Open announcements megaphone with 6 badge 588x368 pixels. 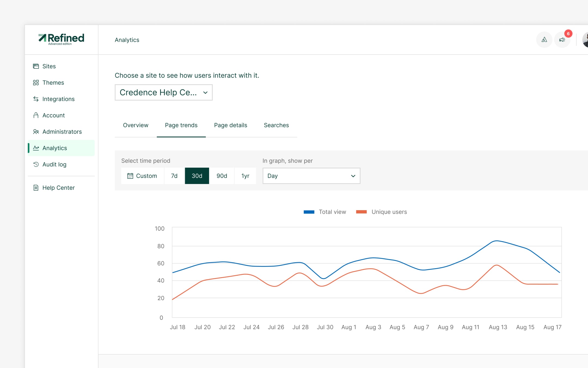[562, 40]
